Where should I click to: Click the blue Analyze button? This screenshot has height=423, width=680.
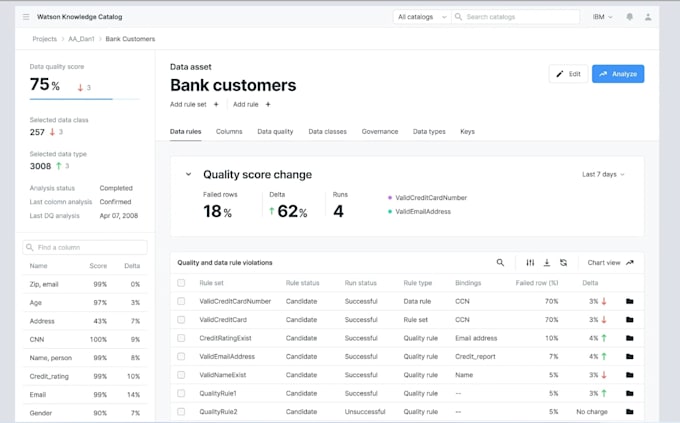[x=618, y=74]
